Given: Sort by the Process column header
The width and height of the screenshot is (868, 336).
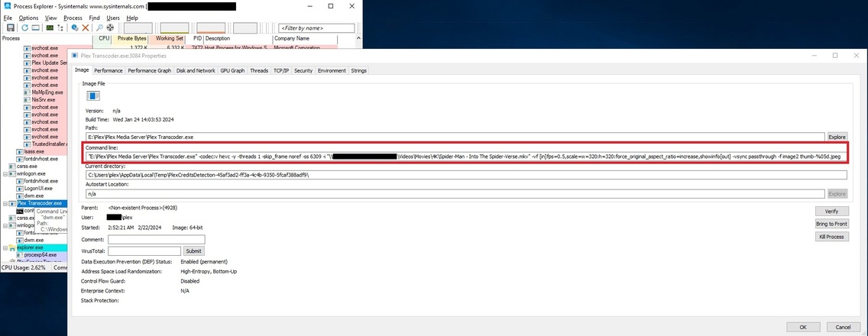Looking at the screenshot, I should (x=47, y=39).
